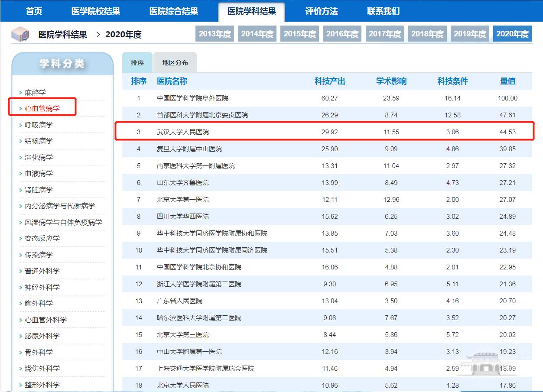Open the 心血管外科学 category link
Viewport: 543px width, 392px height.
(x=46, y=320)
